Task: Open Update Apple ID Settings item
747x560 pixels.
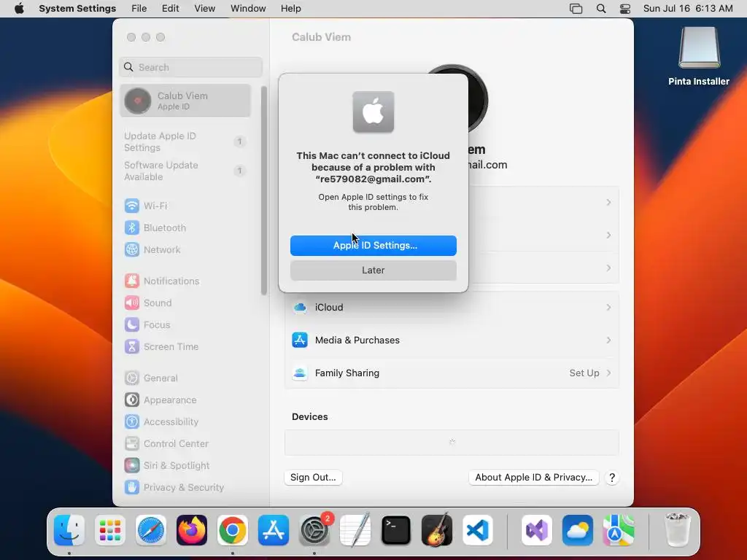Action: pyautogui.click(x=185, y=142)
